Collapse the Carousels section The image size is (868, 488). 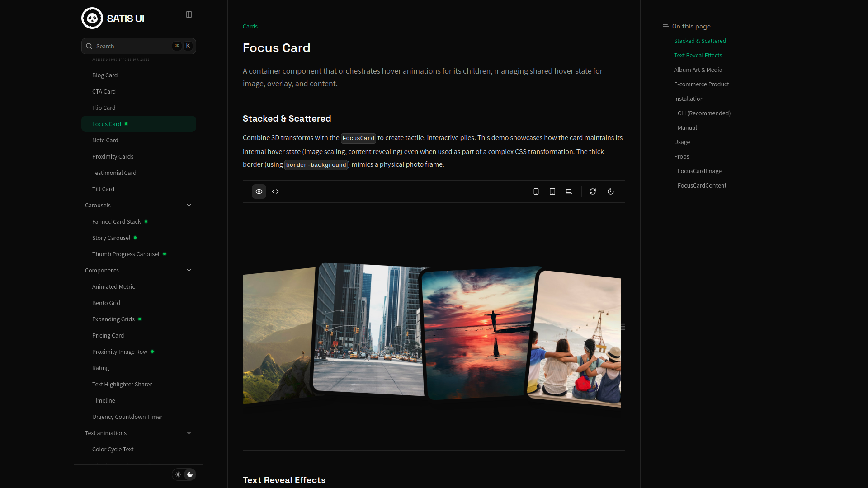189,205
